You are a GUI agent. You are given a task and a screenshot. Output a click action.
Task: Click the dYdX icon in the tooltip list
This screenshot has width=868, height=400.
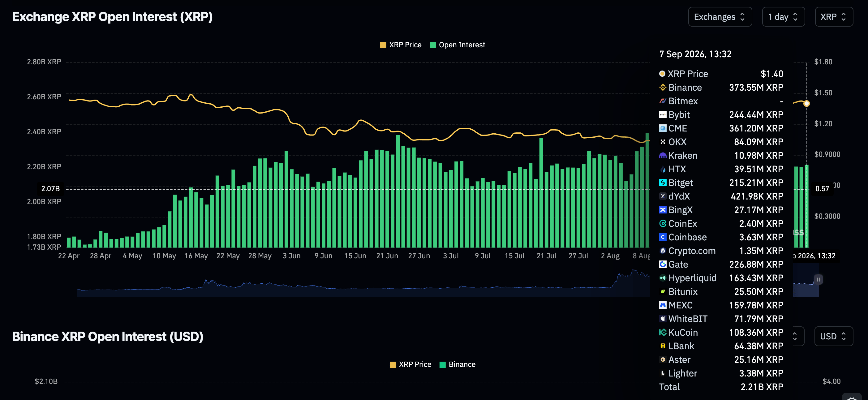pos(663,196)
